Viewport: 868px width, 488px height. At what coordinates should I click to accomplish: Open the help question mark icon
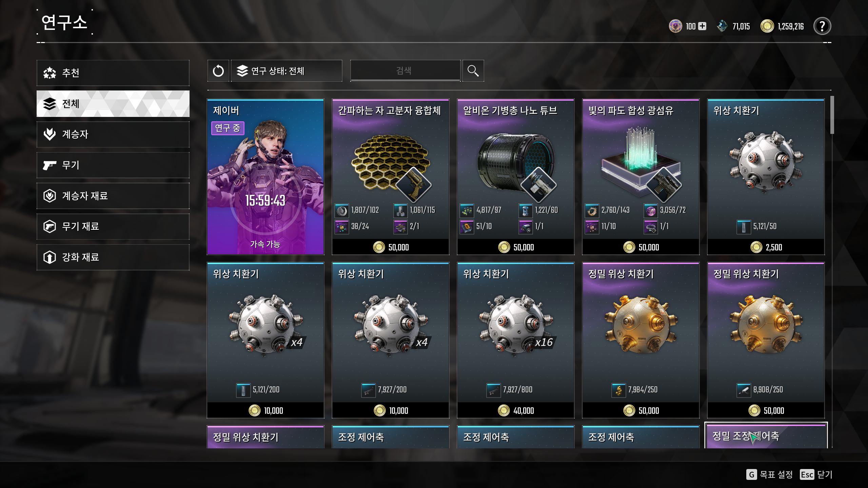coord(822,26)
